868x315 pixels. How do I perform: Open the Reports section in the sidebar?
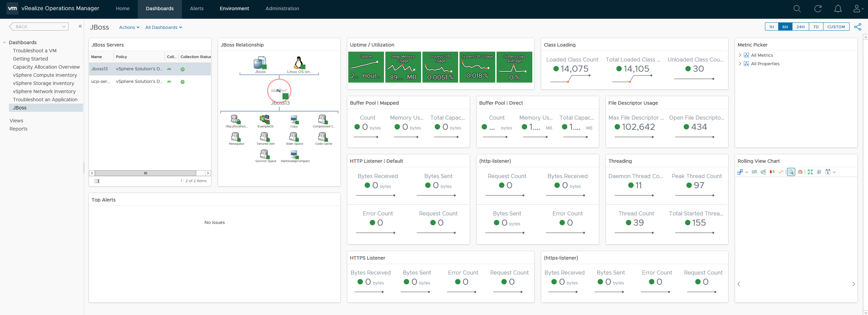18,128
